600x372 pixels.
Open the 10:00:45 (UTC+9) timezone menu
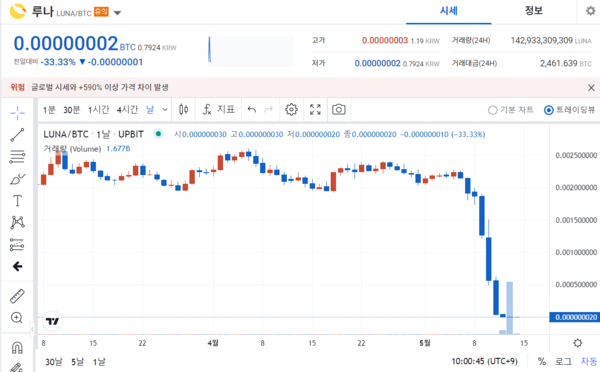click(484, 361)
